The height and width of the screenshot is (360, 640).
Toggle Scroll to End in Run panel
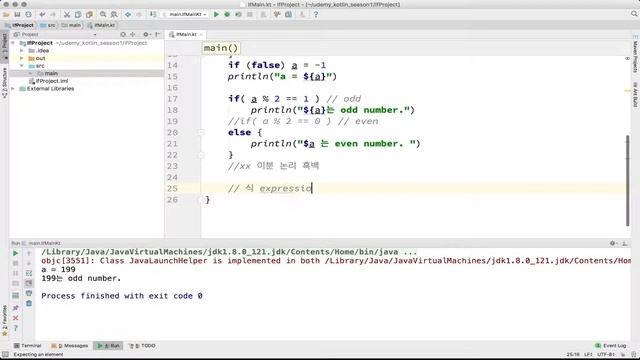[29, 283]
